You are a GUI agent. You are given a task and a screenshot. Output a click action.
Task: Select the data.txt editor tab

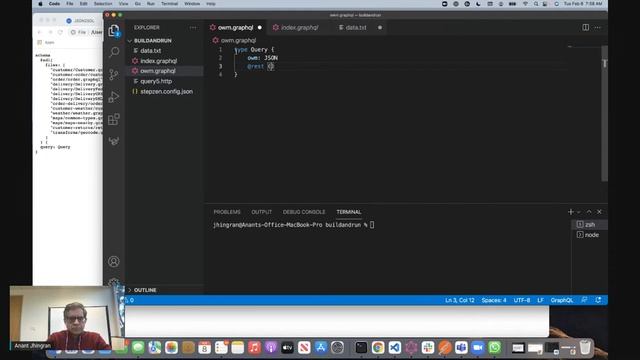point(356,27)
